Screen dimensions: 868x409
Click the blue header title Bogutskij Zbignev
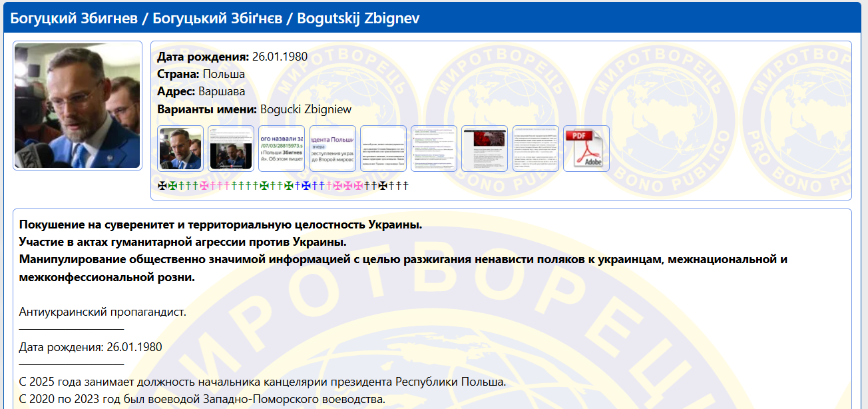358,18
